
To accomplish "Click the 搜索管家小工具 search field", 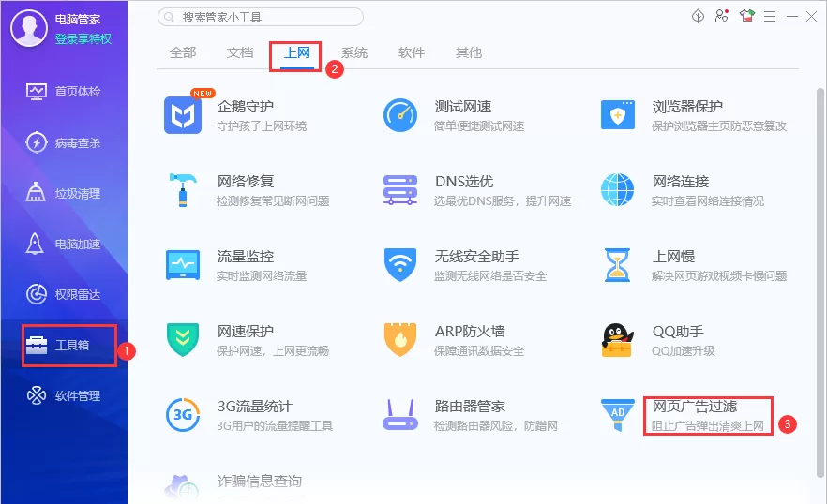I will [x=261, y=17].
